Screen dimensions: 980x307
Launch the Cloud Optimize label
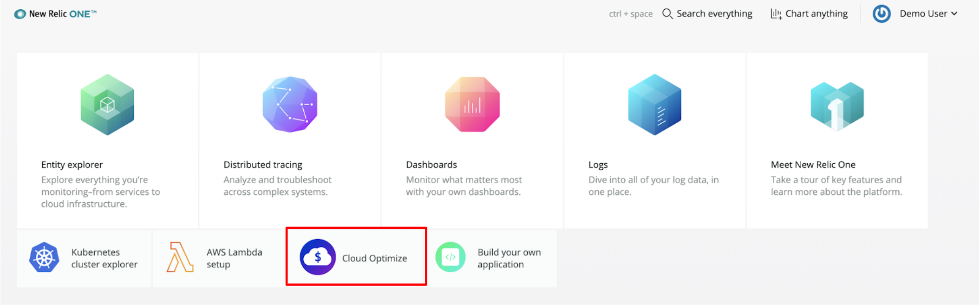[375, 258]
